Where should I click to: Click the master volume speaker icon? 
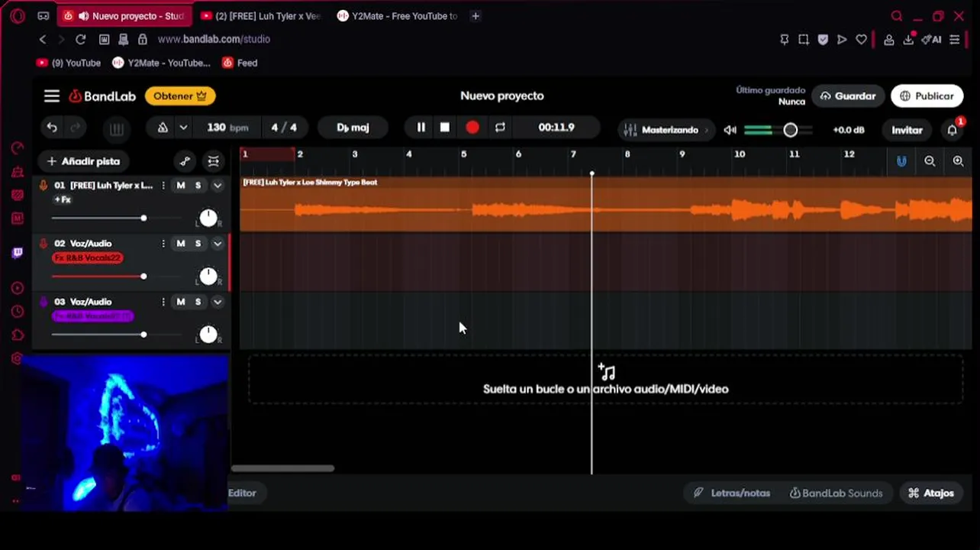(x=730, y=130)
